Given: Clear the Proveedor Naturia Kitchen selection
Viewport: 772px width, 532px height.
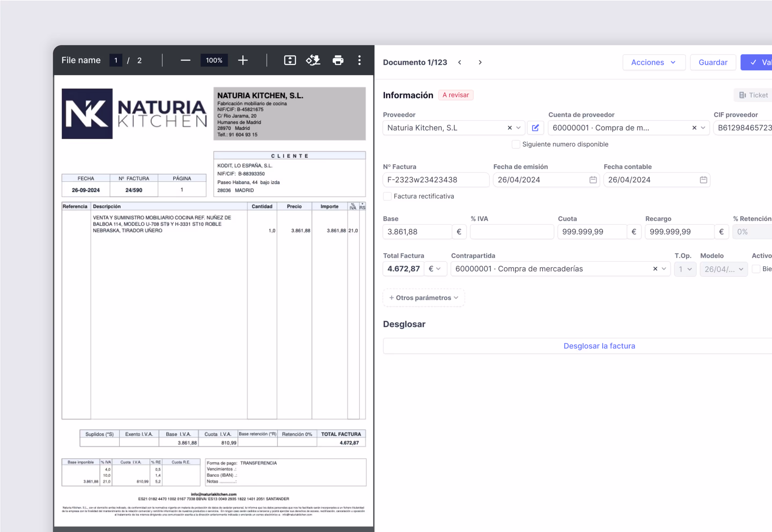Looking at the screenshot, I should (x=510, y=128).
